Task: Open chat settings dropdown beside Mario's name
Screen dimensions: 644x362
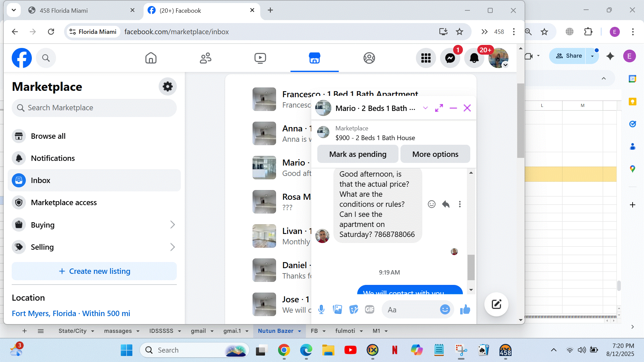Action: [425, 108]
